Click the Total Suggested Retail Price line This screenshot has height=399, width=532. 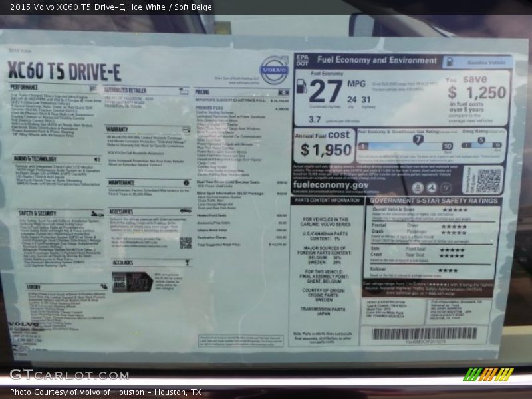tap(242, 244)
